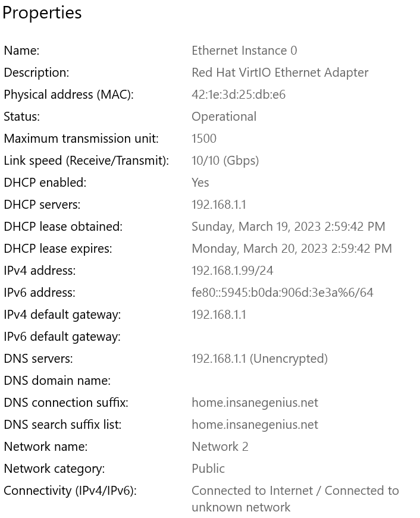
Task: Click the DHCP lease expires date
Action: (292, 249)
